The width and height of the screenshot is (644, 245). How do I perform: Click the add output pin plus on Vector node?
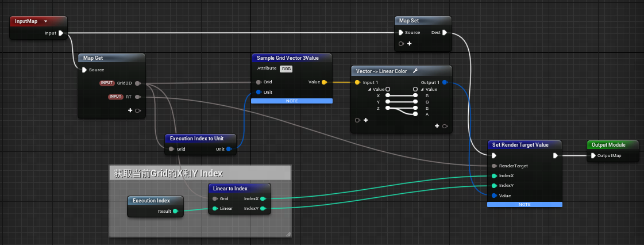tap(437, 126)
